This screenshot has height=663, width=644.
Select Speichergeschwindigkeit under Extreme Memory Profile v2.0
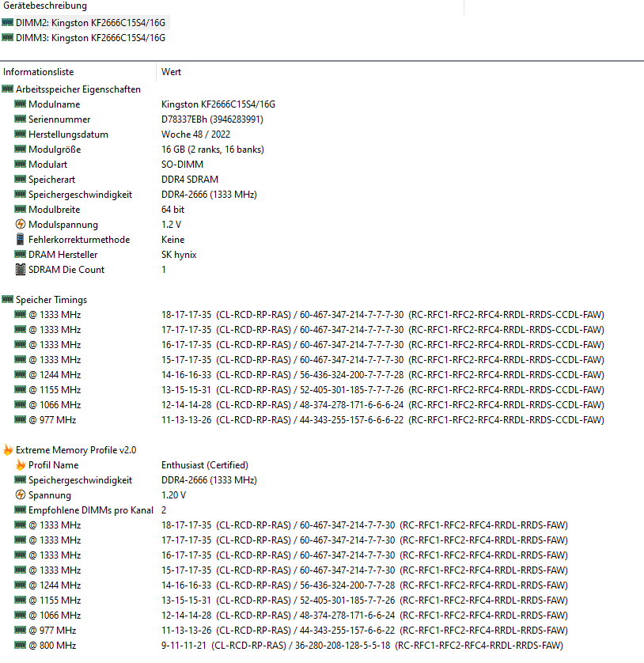click(81, 480)
